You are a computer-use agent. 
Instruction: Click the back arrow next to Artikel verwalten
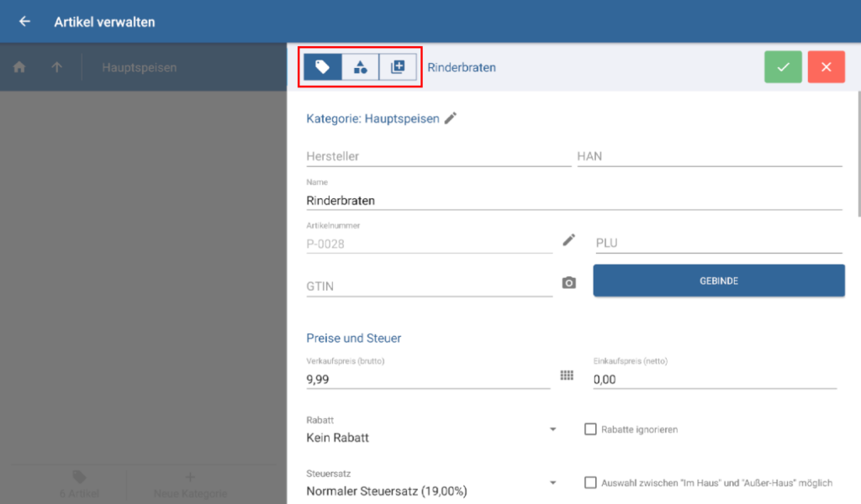pos(24,22)
